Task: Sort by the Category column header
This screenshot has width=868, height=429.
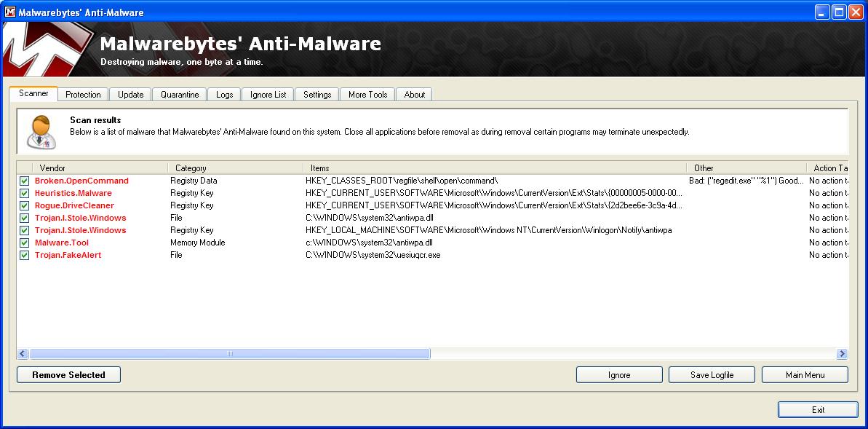Action: tap(235, 168)
